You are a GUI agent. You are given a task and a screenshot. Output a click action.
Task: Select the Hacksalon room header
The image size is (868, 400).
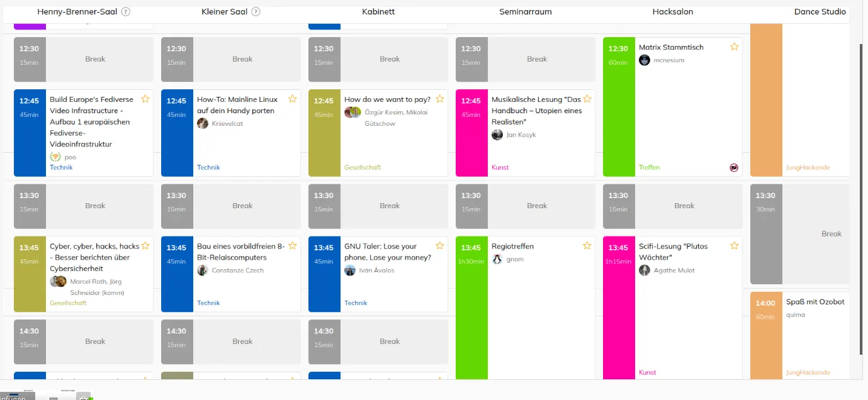tap(674, 11)
